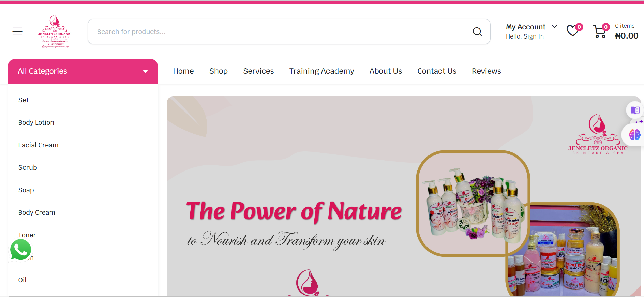Open the Training Academy menu item
This screenshot has height=297, width=644.
[321, 71]
